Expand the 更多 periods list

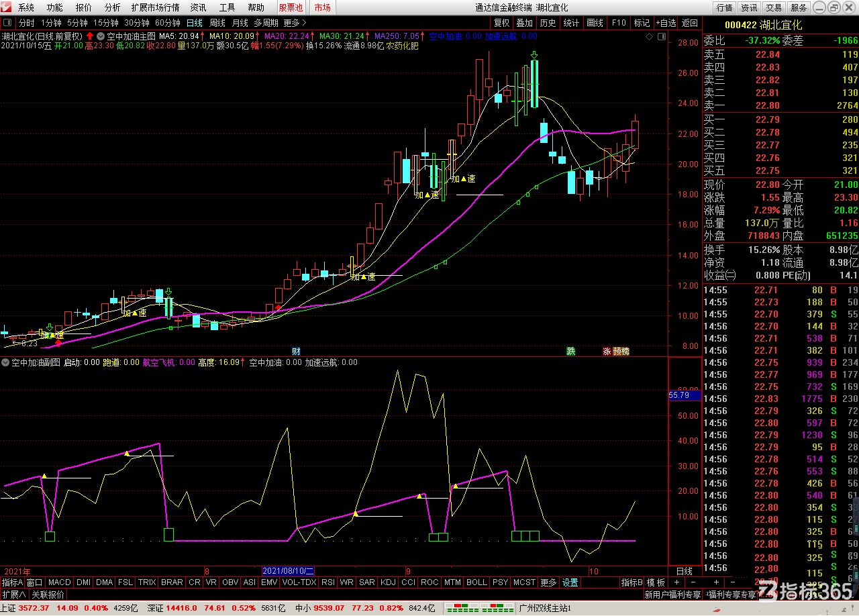(295, 23)
